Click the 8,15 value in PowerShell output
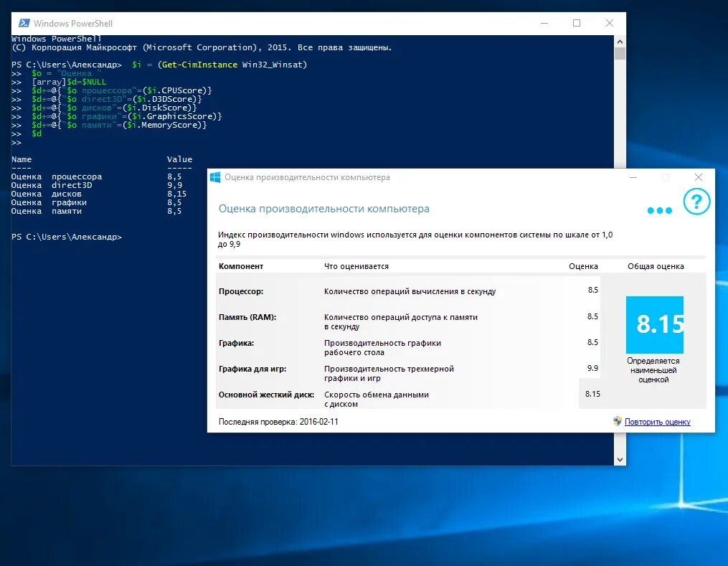Screen dimensions: 728x566 coord(177,194)
